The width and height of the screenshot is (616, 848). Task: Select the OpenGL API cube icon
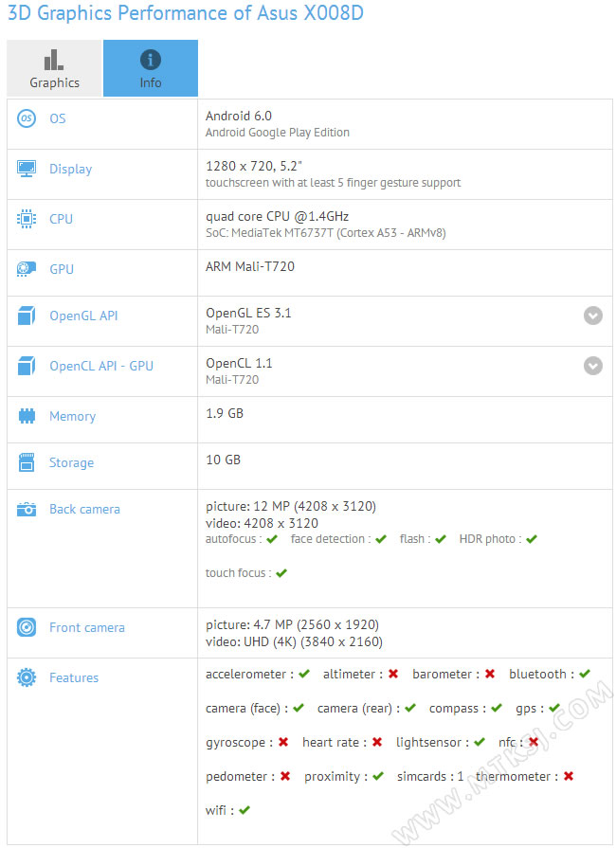(x=27, y=316)
